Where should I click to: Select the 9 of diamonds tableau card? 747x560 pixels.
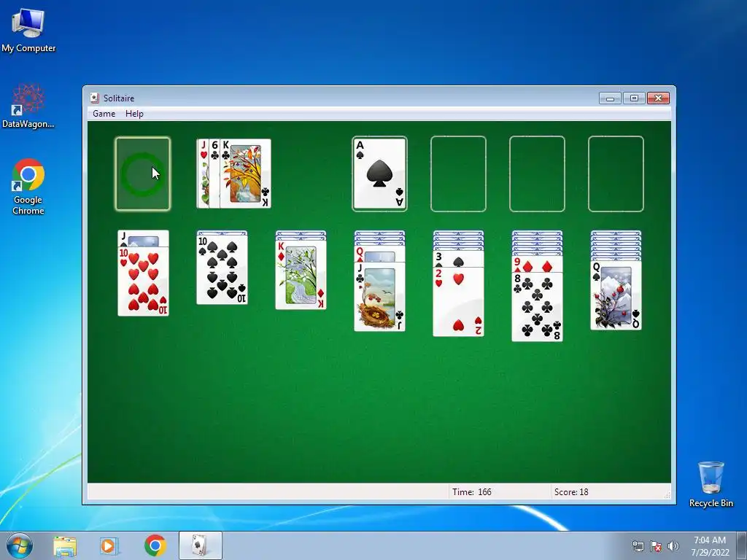(537, 265)
